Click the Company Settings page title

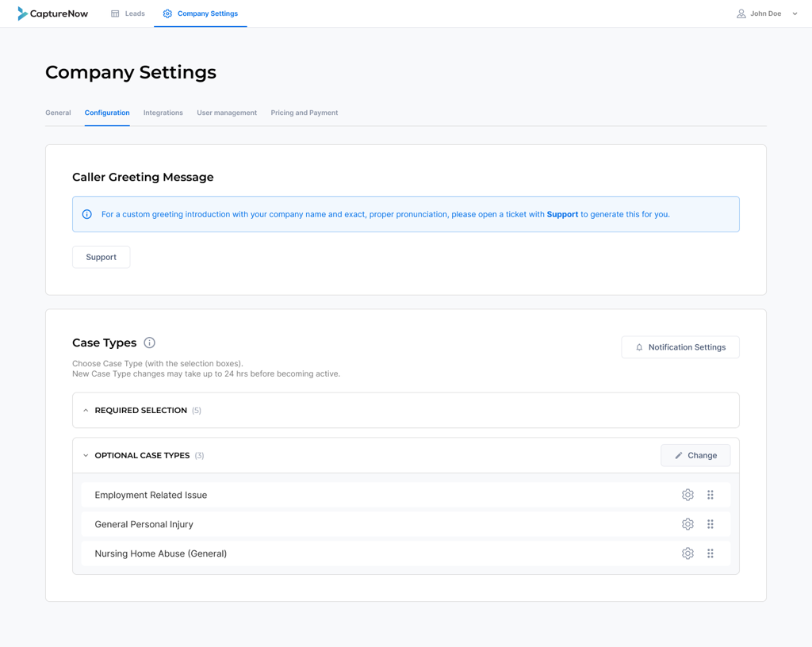tap(131, 72)
